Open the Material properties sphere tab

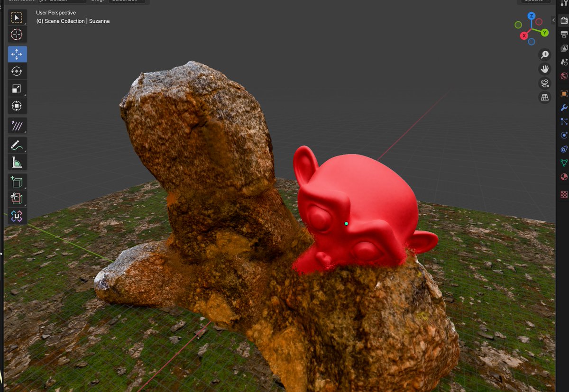point(564,177)
